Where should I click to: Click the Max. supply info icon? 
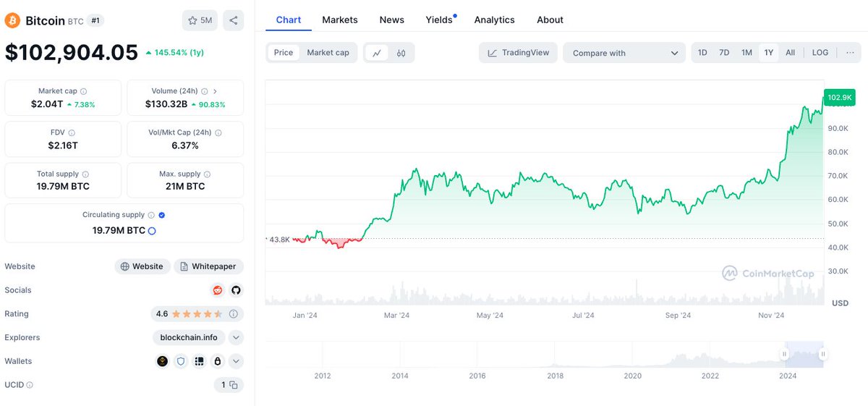[208, 174]
